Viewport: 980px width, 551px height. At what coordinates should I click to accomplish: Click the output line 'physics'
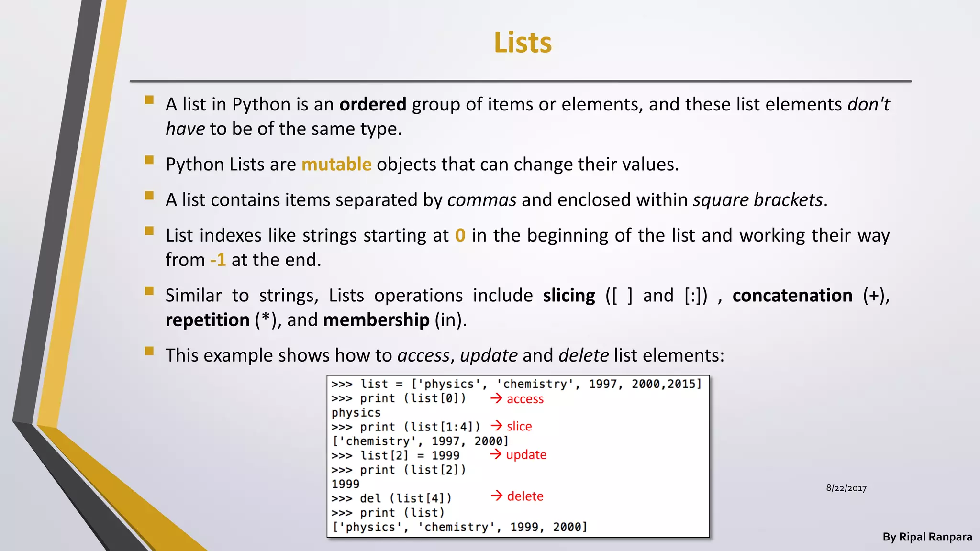coord(356,413)
